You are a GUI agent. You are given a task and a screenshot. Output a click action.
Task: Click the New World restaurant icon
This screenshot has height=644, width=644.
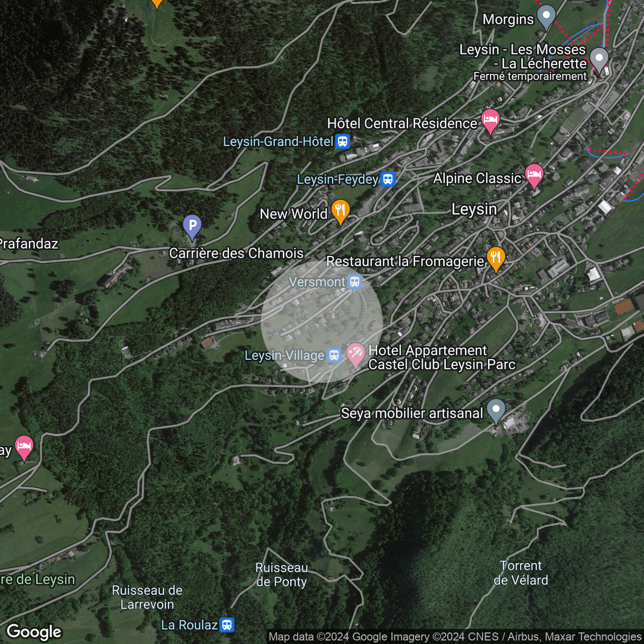340,210
